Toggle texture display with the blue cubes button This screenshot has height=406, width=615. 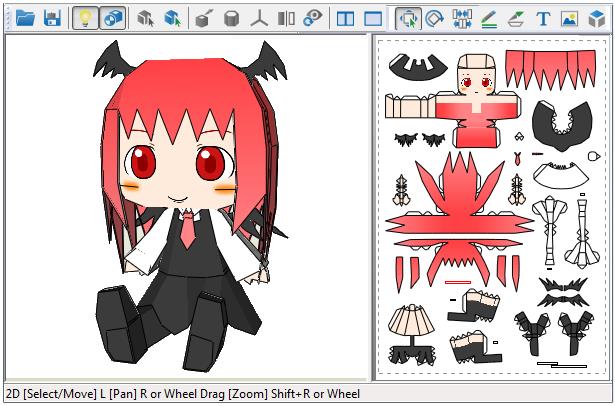113,18
